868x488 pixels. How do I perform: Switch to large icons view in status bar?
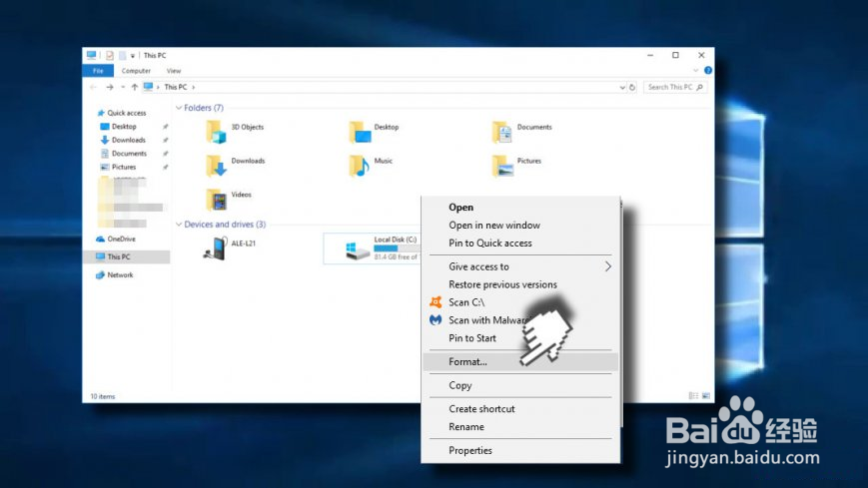[706, 395]
